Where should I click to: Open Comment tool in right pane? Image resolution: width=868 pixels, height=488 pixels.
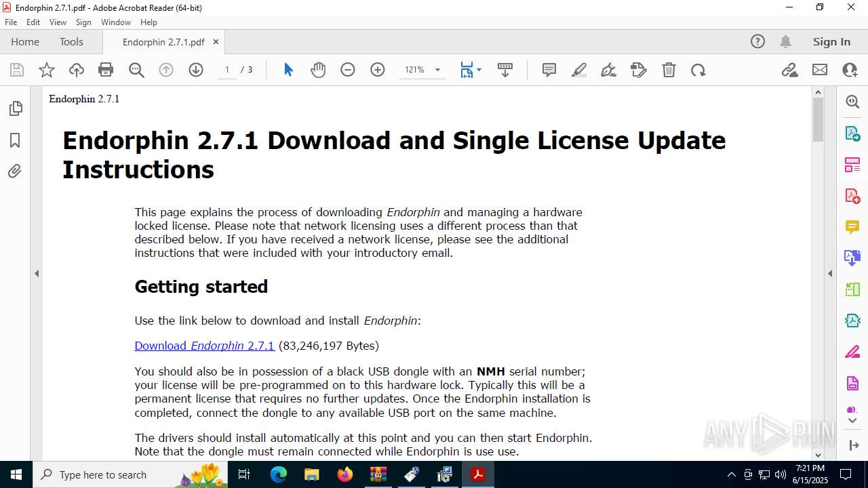pos(852,227)
